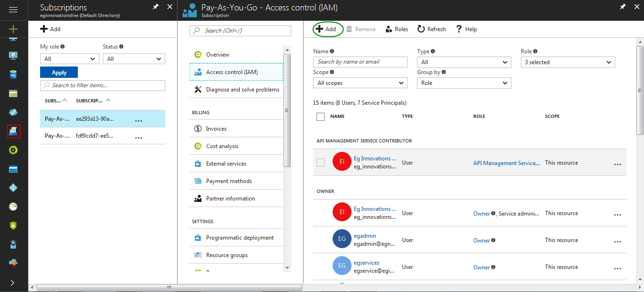Open the blue diamond sidebar icon
The image size is (644, 292).
(13, 188)
